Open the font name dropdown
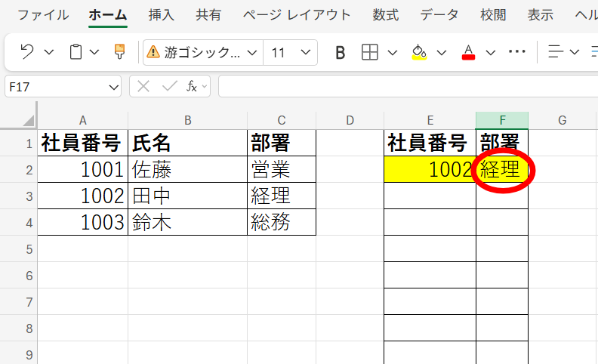The height and width of the screenshot is (364, 598). [203, 52]
